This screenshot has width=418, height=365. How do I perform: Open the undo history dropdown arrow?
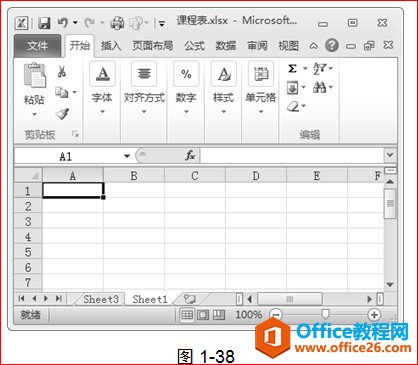(x=75, y=23)
